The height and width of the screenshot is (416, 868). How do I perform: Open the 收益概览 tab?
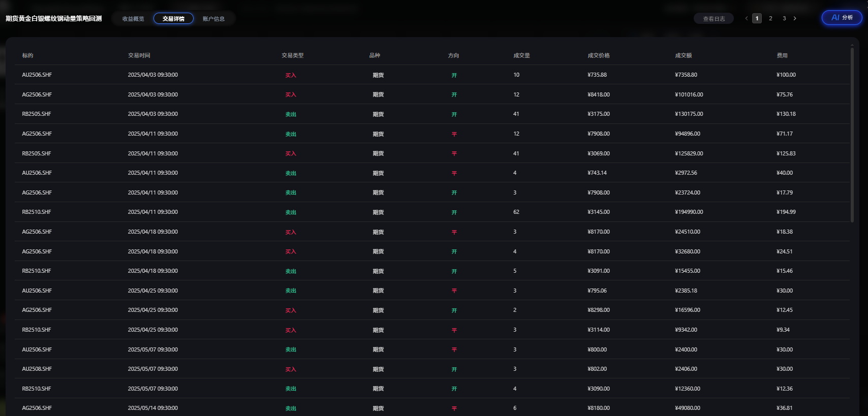pos(133,19)
